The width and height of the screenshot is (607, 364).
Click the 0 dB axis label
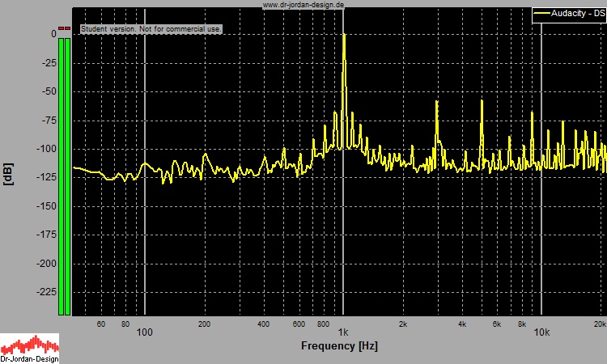click(x=53, y=34)
